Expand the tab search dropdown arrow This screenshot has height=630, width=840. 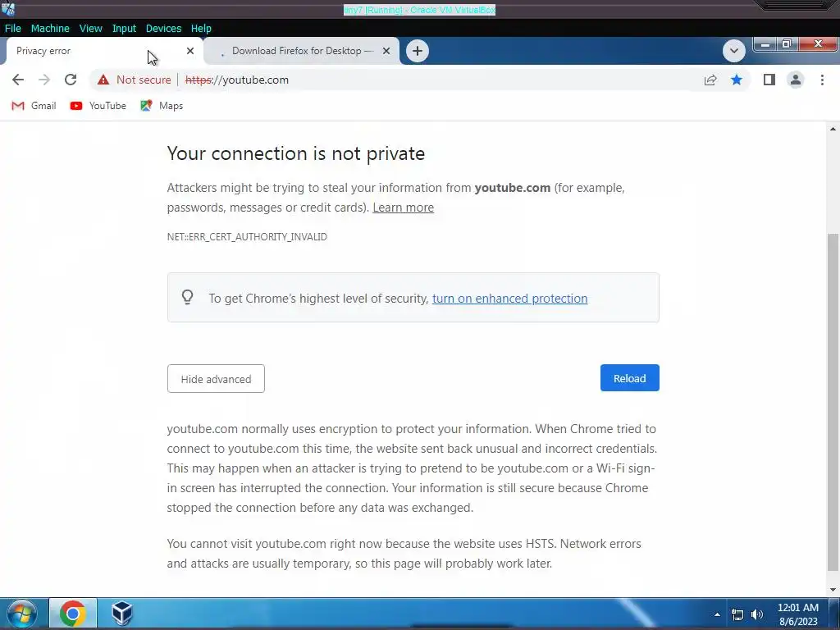tap(734, 51)
